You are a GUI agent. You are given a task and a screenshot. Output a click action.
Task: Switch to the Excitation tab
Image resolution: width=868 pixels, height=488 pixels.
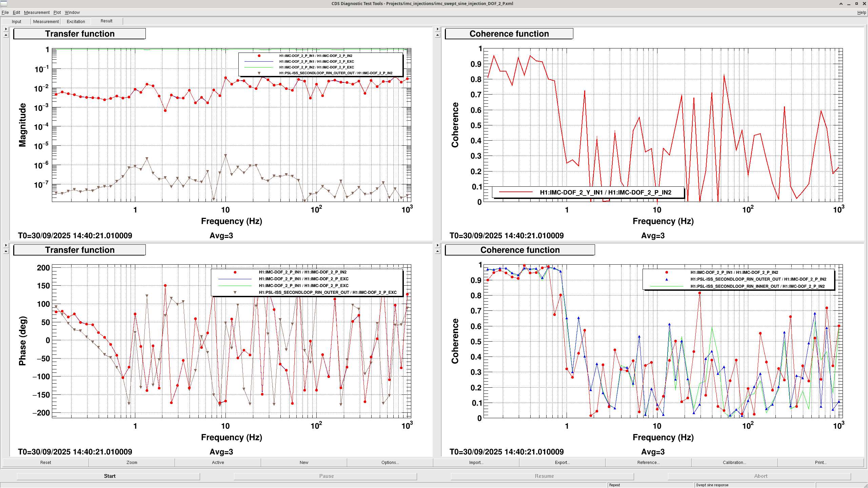76,21
